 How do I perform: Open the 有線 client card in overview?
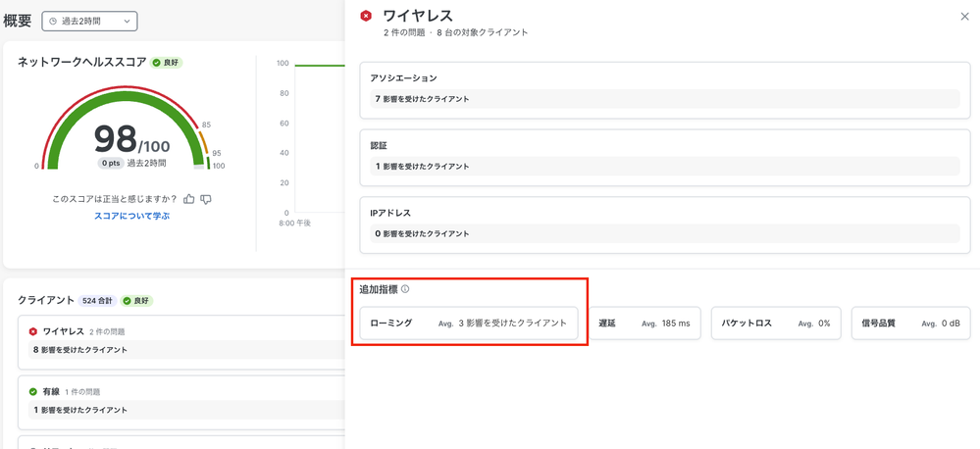tap(181, 401)
